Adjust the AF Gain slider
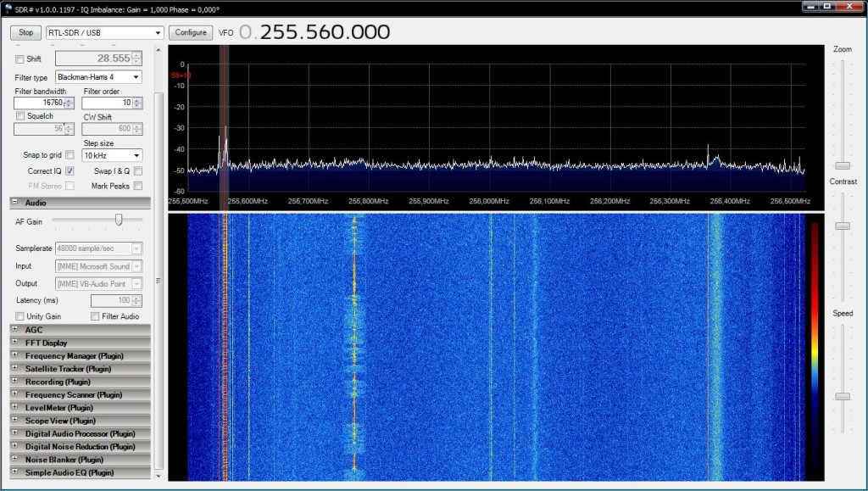 click(x=119, y=220)
